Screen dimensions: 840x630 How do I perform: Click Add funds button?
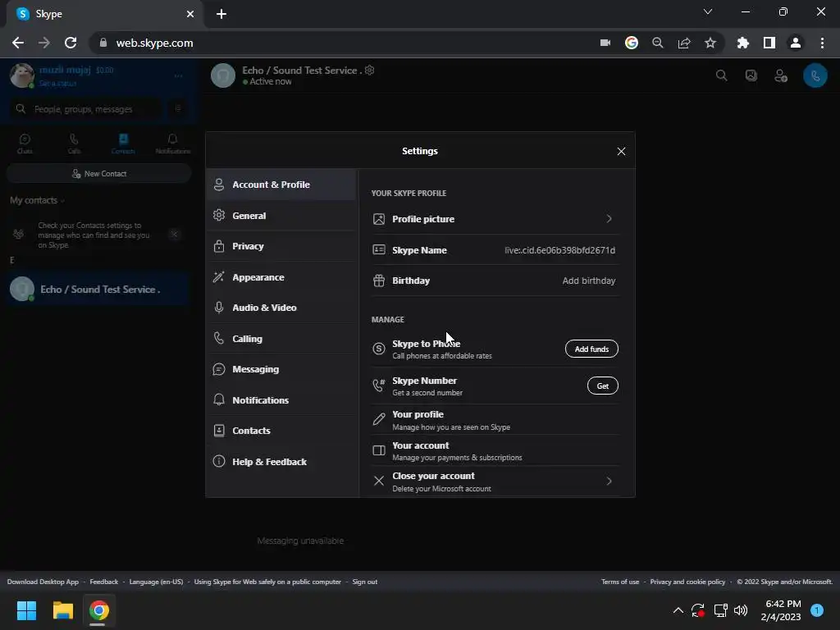point(591,349)
